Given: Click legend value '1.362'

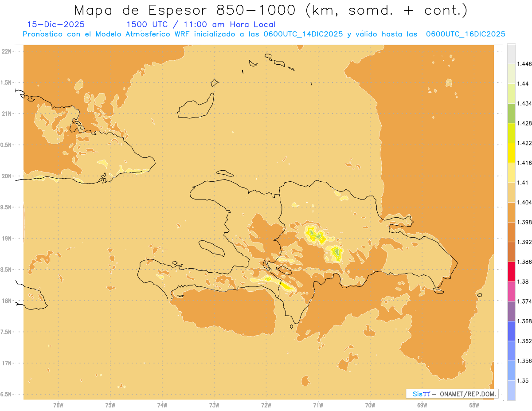Looking at the screenshot, I should (524, 341).
